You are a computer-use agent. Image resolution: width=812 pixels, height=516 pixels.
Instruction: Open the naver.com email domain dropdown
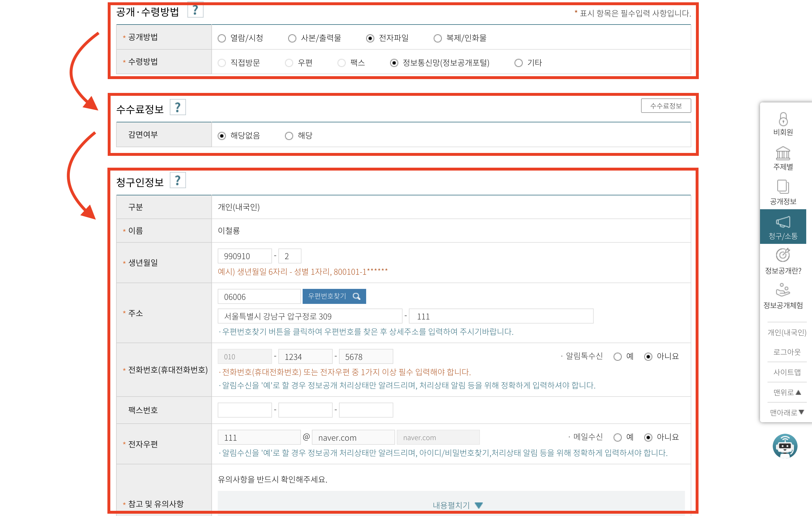(438, 438)
